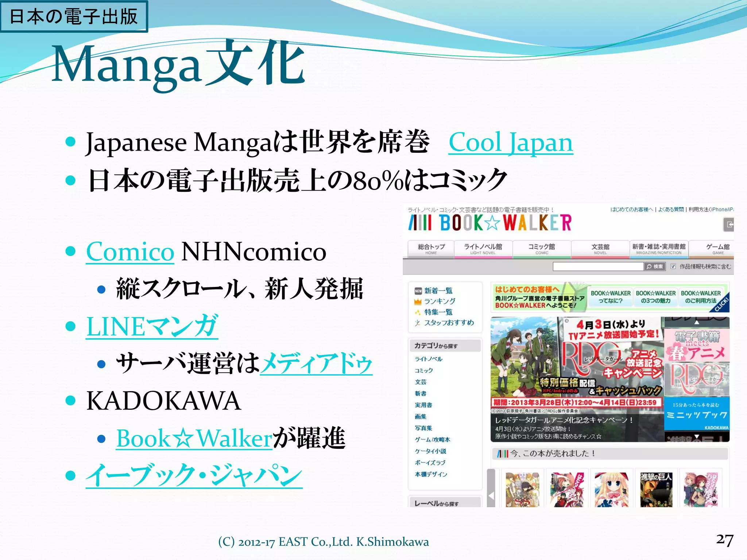Open the Cool Japan hyperlink
The width and height of the screenshot is (747, 560).
[x=511, y=142]
